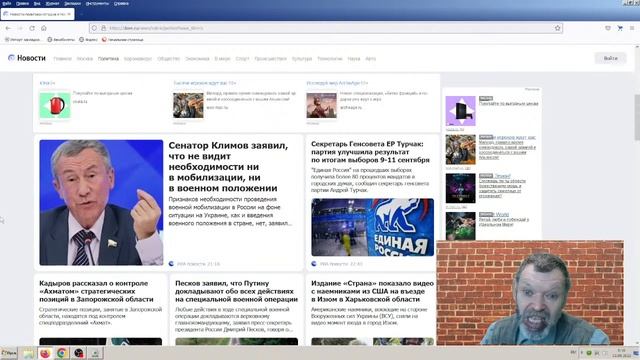This screenshot has height=360, width=640.
Task: Click the Новости logo icon
Action: point(11,58)
